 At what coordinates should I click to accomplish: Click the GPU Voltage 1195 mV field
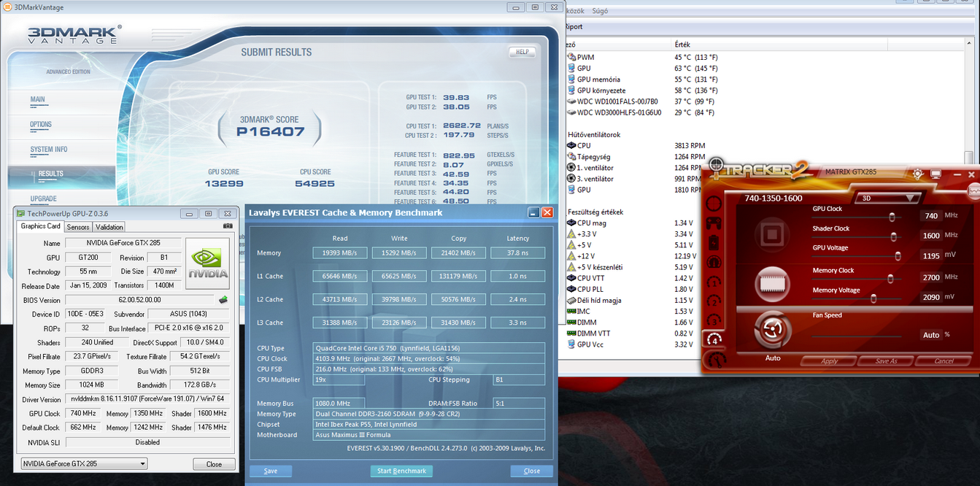[x=930, y=255]
